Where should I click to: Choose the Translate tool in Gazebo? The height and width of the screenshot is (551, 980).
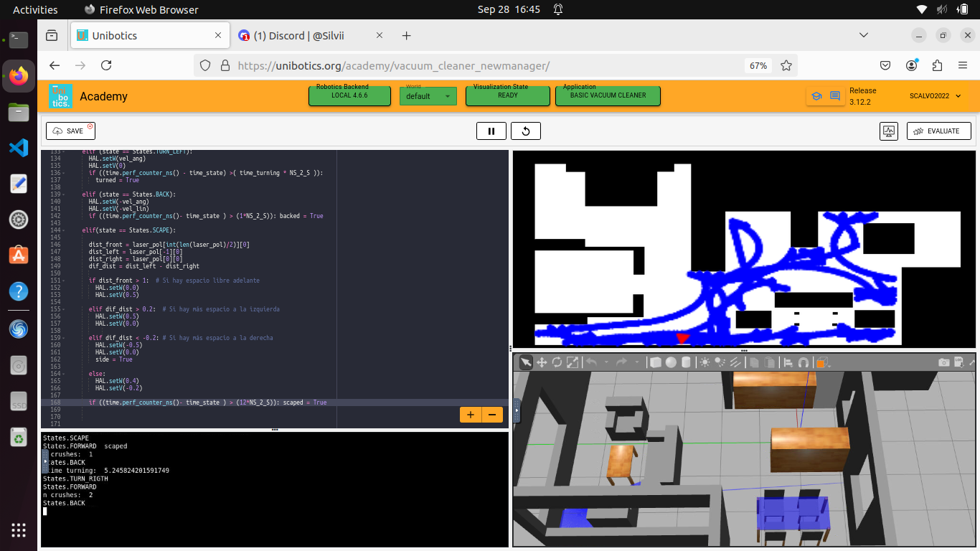pos(541,362)
